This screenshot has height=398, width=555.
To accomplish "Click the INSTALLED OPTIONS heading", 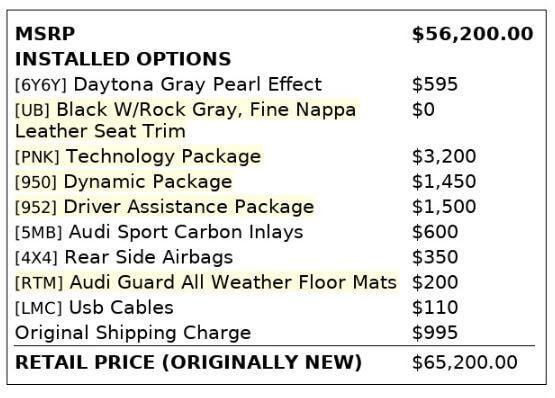I will point(123,59).
